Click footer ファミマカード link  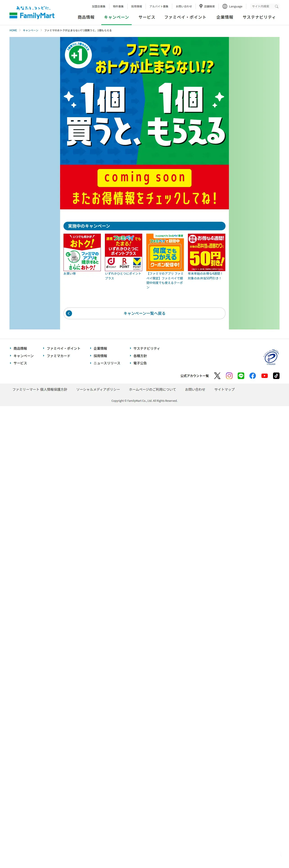click(x=59, y=356)
